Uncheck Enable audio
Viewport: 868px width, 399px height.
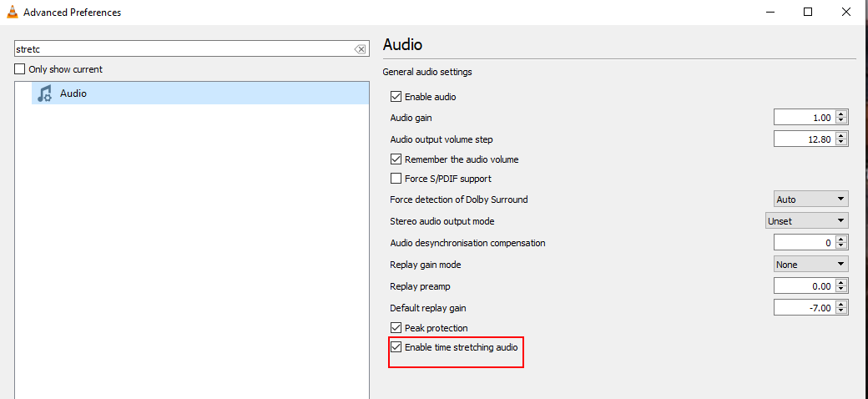click(396, 96)
